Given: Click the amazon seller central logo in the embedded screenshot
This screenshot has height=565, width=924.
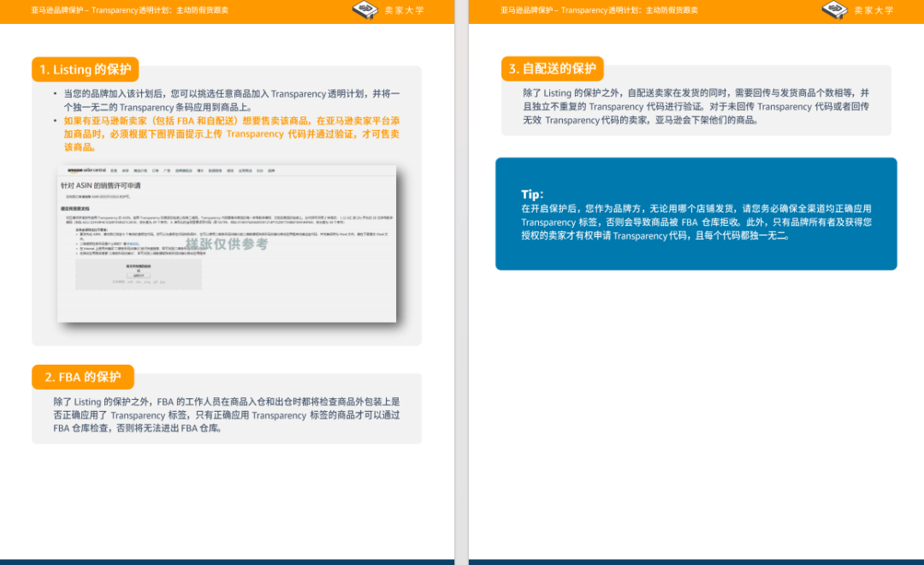Looking at the screenshot, I should click(x=82, y=170).
